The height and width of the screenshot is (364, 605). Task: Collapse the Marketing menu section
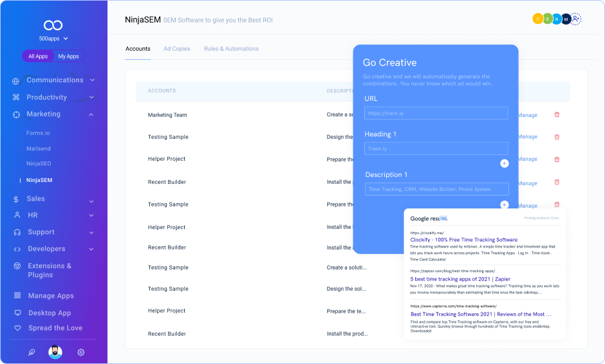tap(91, 114)
